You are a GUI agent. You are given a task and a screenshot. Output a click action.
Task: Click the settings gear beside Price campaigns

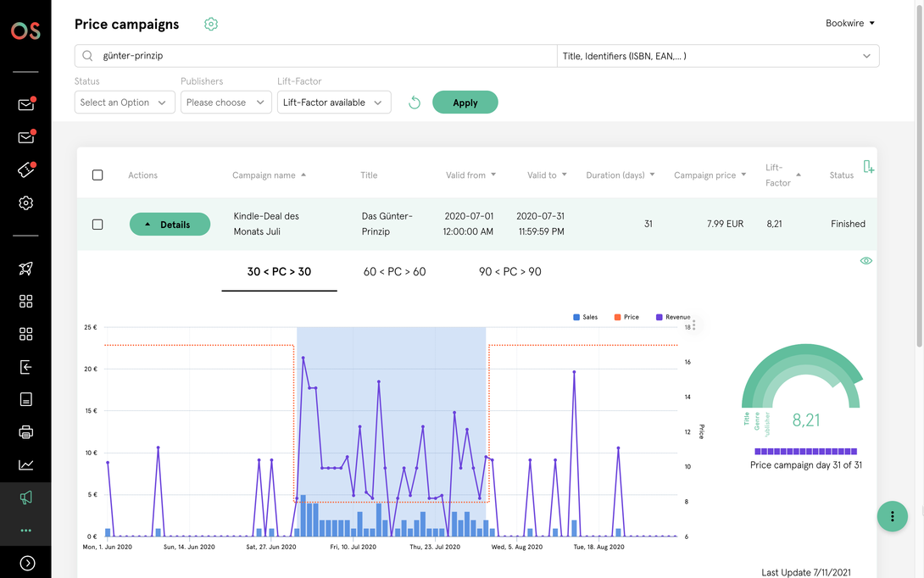point(211,24)
